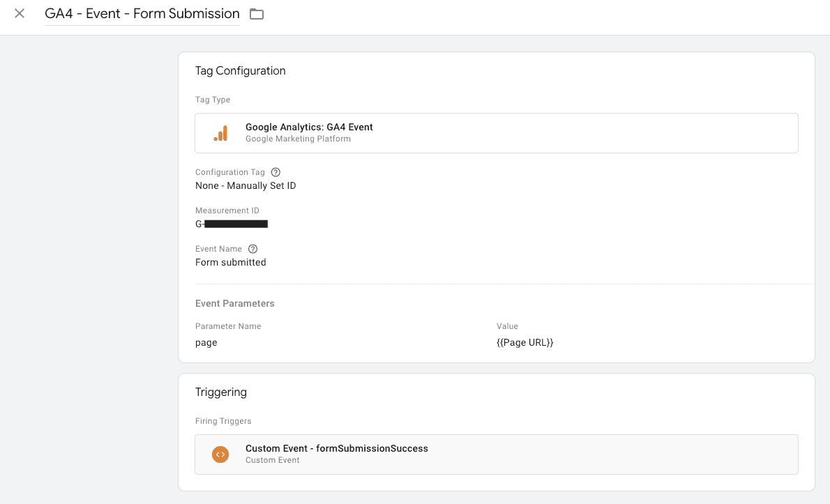Image resolution: width=830 pixels, height=504 pixels.
Task: Click the 'Custom Event' trigger type subtitle
Action: [273, 460]
